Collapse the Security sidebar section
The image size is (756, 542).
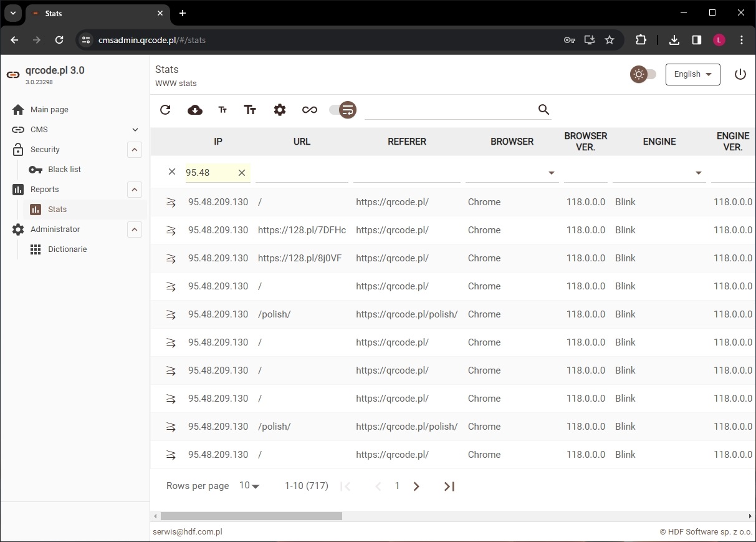[x=135, y=150]
